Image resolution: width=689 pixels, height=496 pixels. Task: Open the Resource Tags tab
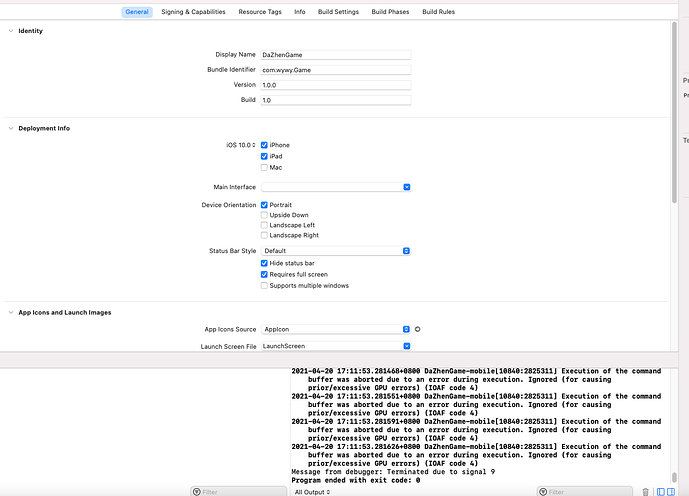[260, 12]
